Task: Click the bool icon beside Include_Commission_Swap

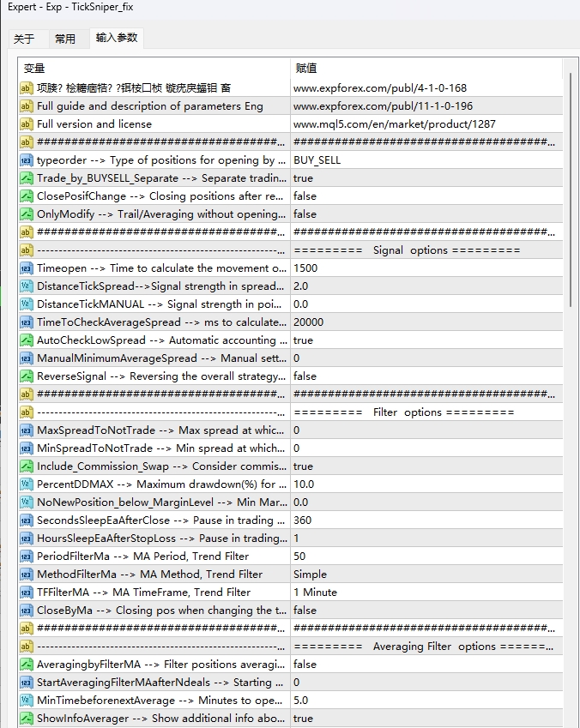Action: pyautogui.click(x=27, y=466)
